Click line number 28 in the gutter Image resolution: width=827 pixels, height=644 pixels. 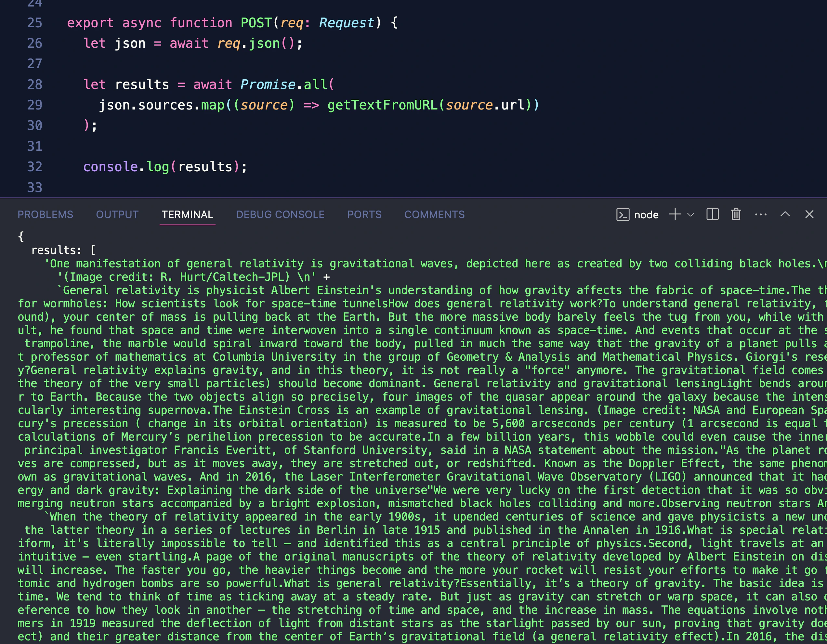tap(34, 84)
